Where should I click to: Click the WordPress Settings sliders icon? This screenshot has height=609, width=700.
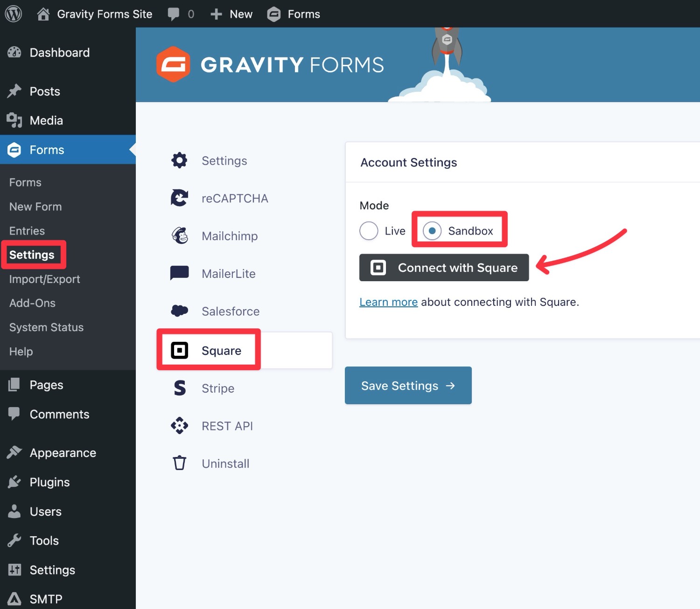14,570
